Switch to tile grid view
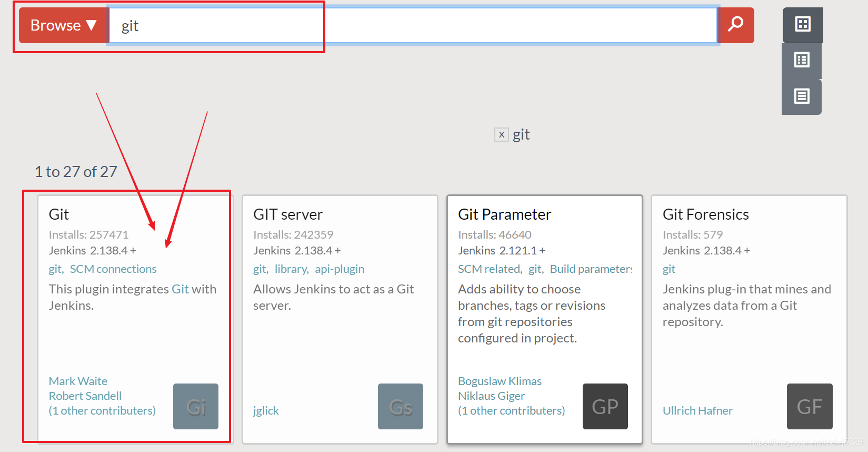 (802, 24)
